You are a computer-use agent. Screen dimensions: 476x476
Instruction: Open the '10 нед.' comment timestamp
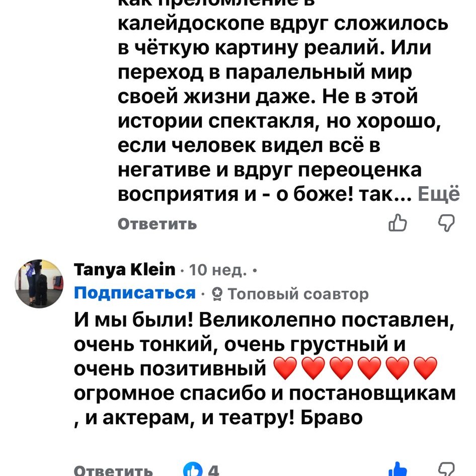218,271
